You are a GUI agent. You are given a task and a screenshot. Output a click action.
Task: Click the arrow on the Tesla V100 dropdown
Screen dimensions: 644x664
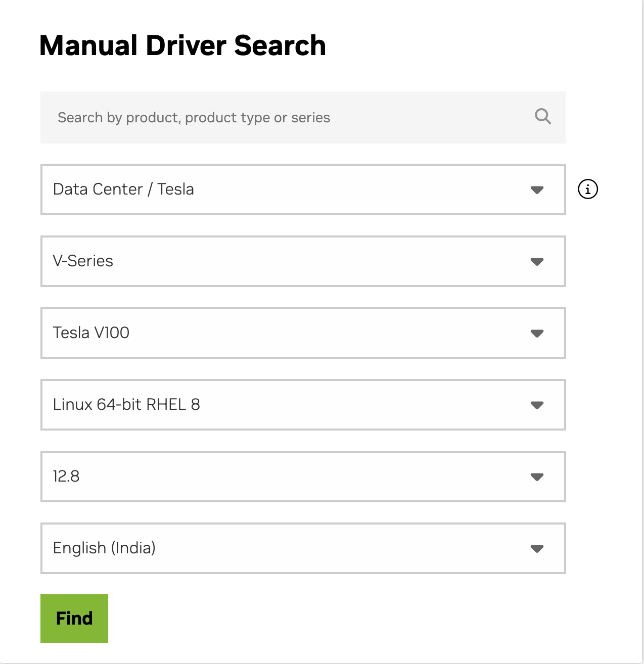537,334
